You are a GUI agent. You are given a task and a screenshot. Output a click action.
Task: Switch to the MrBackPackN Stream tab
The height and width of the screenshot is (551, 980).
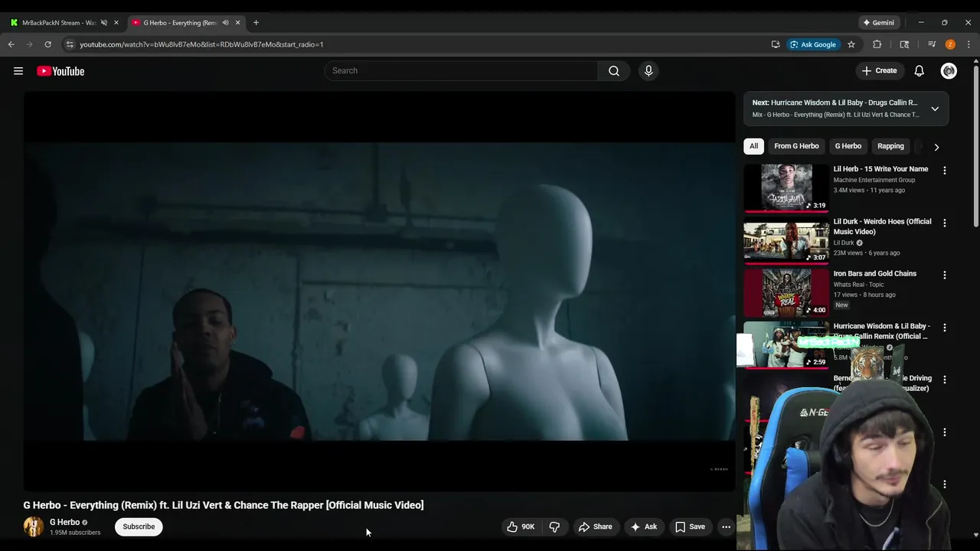(60, 22)
